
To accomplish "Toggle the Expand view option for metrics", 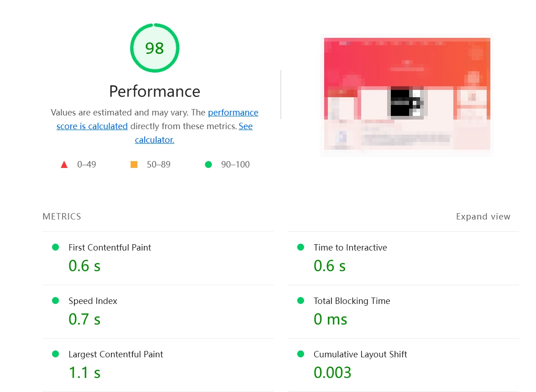I will [x=483, y=217].
